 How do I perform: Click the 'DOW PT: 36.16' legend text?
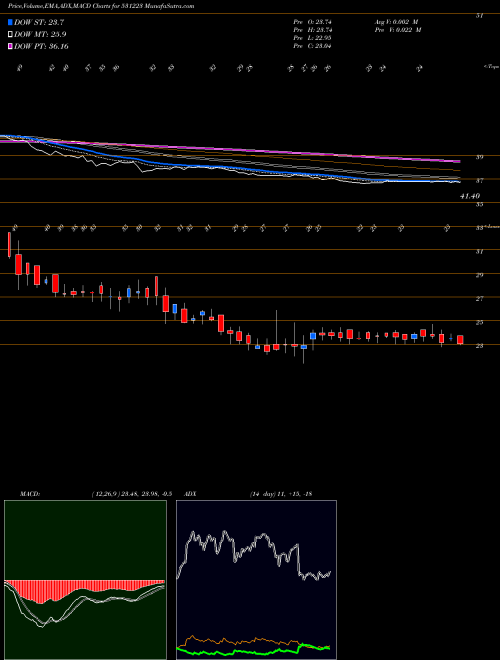tap(41, 46)
